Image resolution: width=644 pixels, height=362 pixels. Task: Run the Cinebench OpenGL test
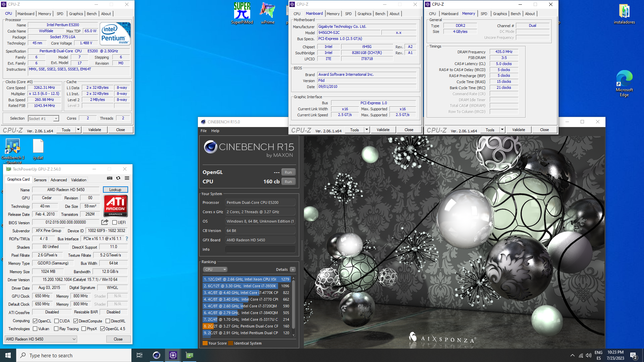pos(288,172)
